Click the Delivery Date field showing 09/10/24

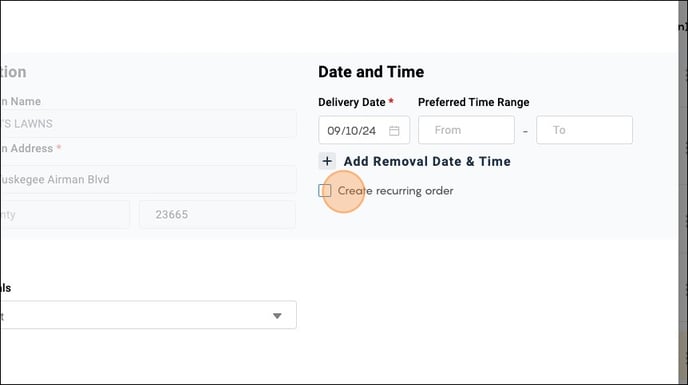364,130
